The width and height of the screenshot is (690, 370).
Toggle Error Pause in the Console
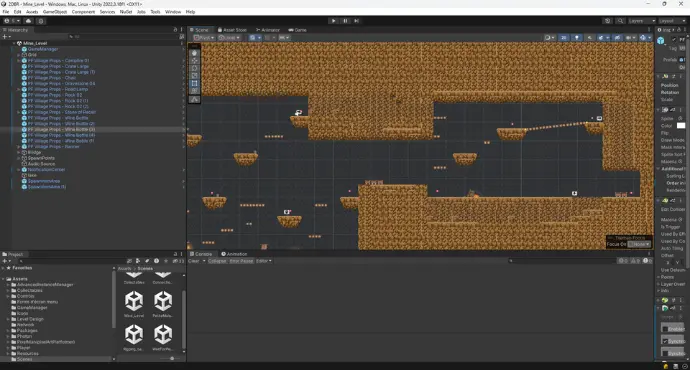click(x=241, y=261)
